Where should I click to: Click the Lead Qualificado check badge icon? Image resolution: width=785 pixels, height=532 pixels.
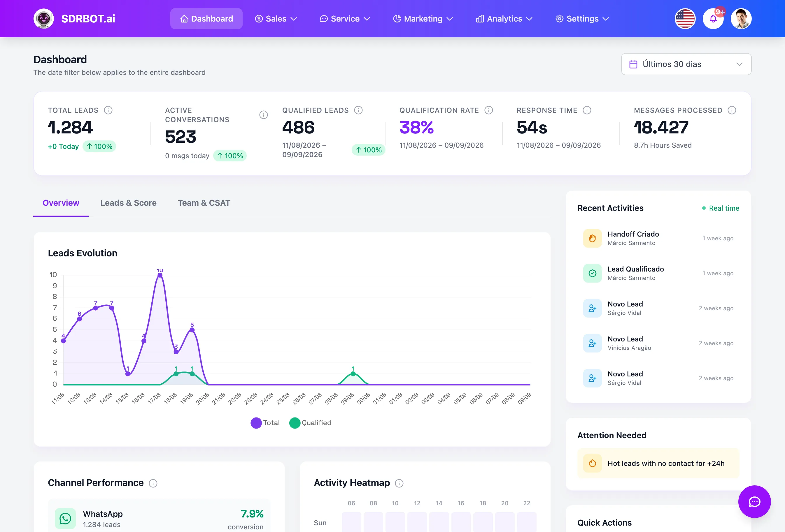coord(593,273)
